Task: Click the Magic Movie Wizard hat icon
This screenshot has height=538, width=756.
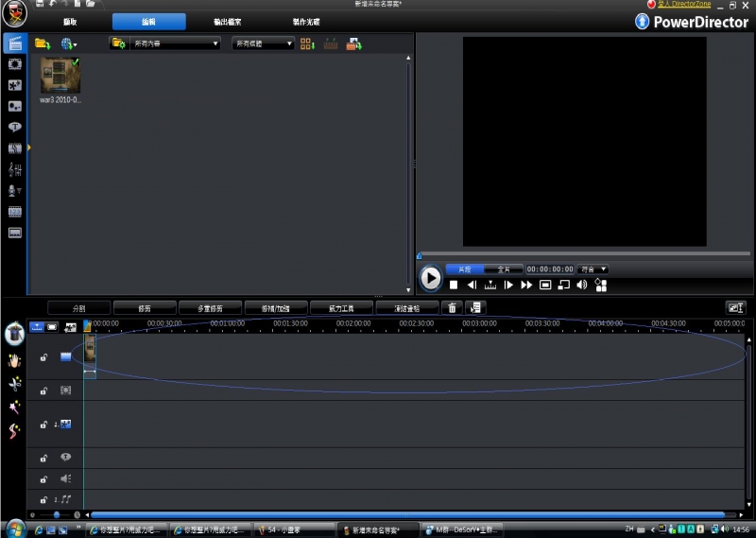Action: click(14, 334)
